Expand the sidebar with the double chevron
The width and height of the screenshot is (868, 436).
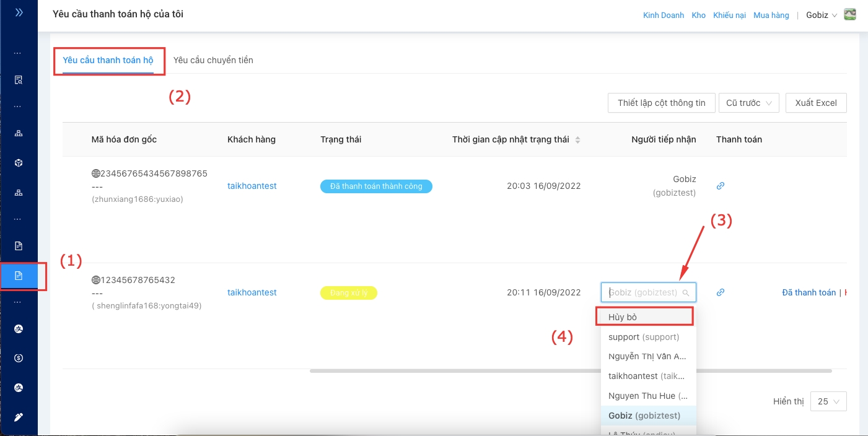[19, 12]
